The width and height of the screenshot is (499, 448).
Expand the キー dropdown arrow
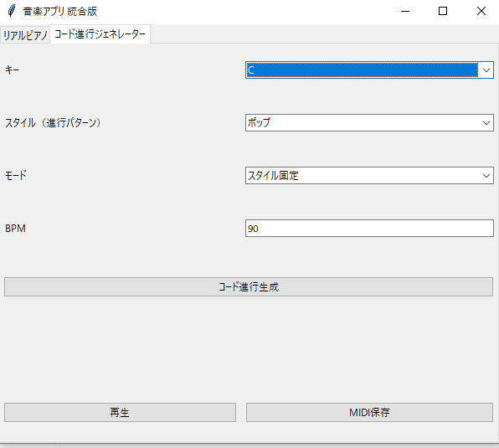[486, 70]
